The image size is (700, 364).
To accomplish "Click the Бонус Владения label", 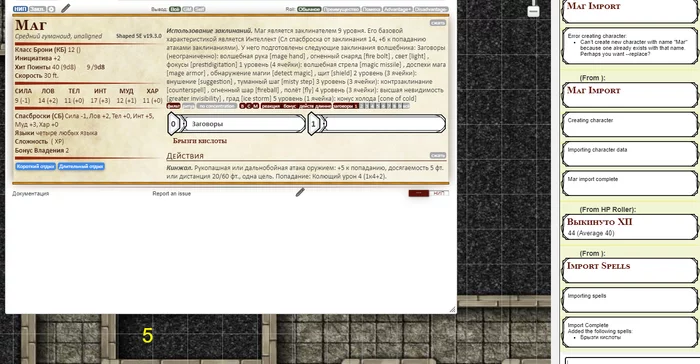I will point(39,151).
